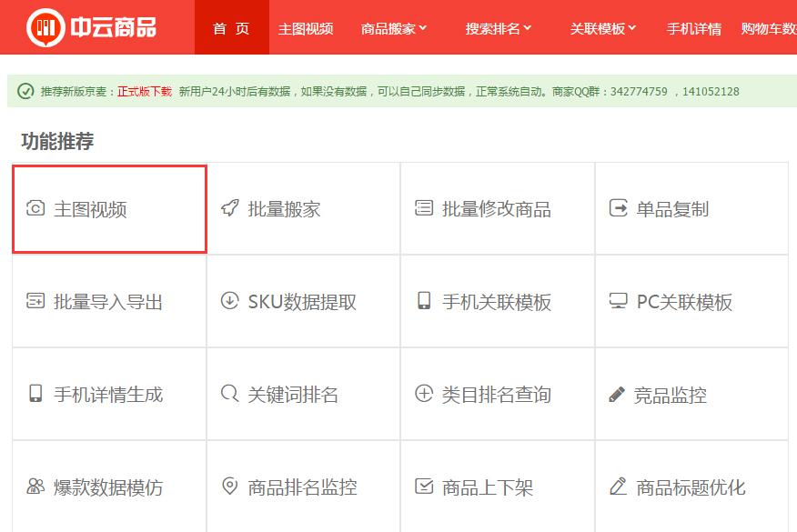Expand the 搜索排名 dropdown arrow
Image resolution: width=797 pixels, height=532 pixels.
(x=527, y=28)
